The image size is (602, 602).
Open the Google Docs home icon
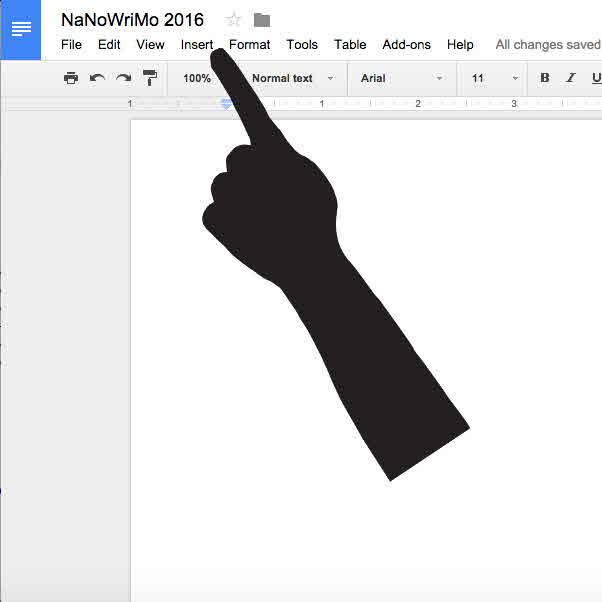pos(21,30)
